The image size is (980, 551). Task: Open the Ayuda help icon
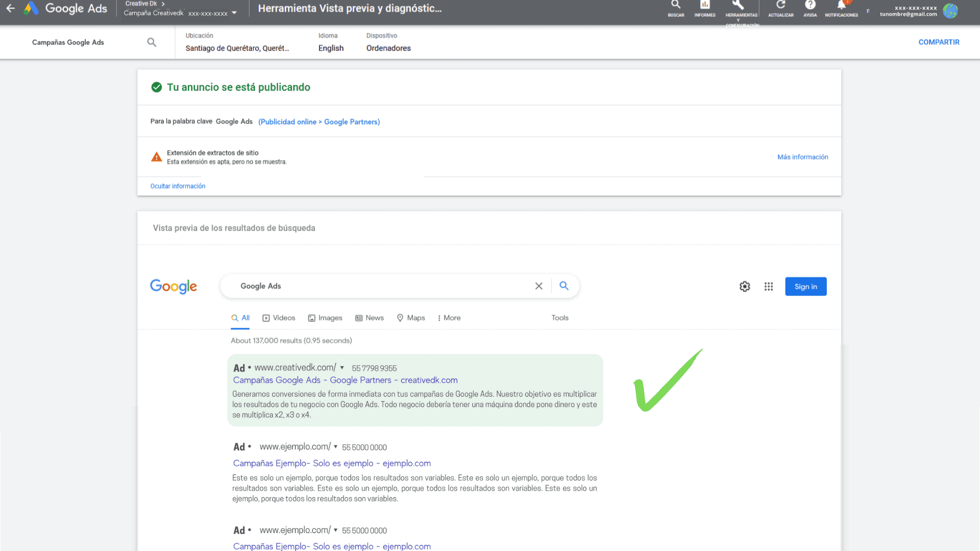[810, 6]
